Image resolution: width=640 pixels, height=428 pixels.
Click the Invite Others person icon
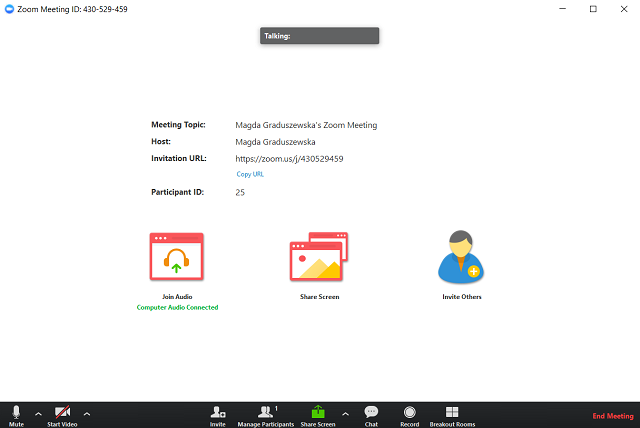460,258
